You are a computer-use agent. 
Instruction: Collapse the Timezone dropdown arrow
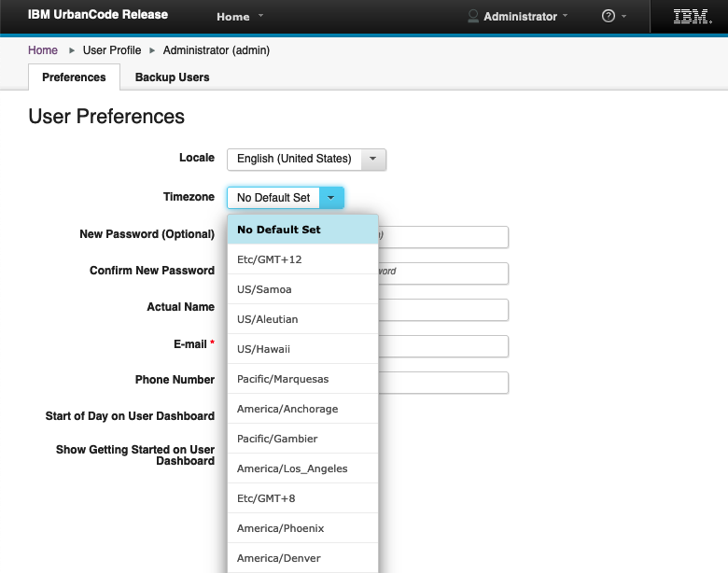tap(331, 198)
